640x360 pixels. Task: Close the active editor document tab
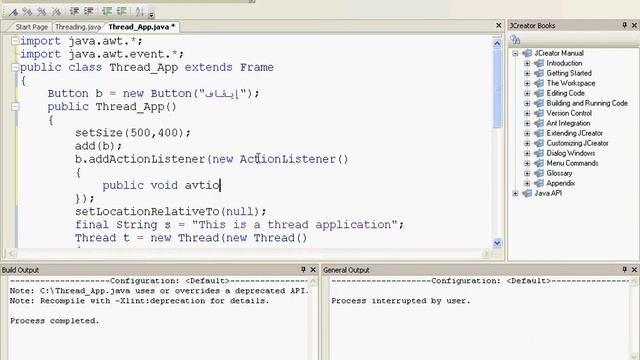coord(499,25)
